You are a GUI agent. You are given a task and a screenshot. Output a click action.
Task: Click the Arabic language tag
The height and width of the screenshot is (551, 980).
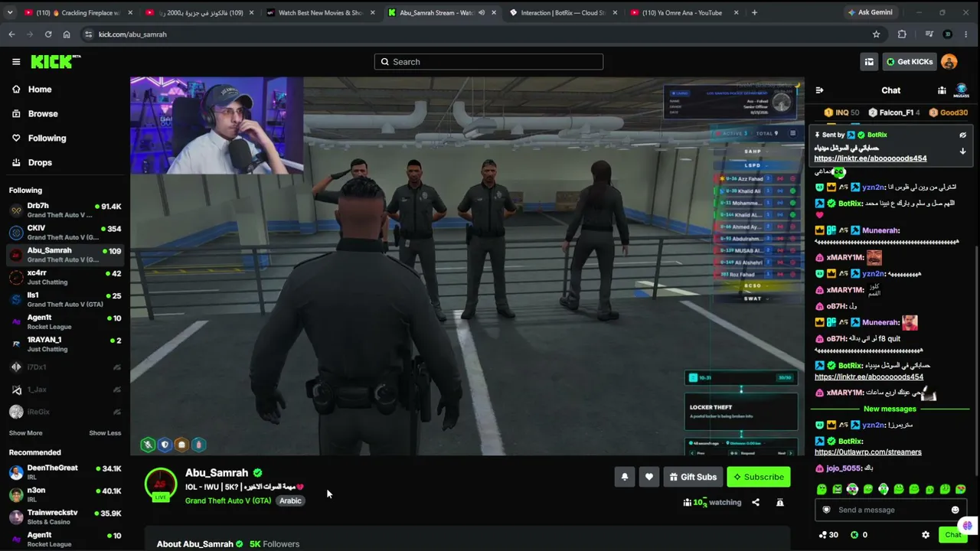pyautogui.click(x=290, y=500)
